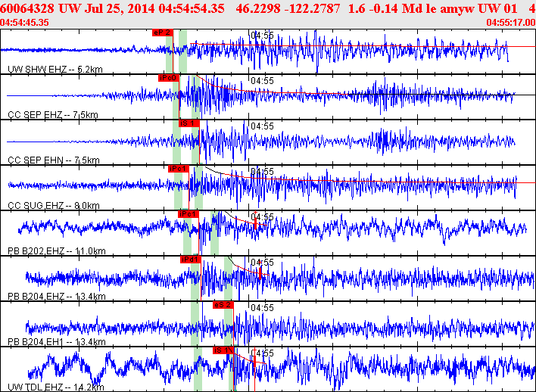Click the 04:55 time label on B204 EH1 trace

(262, 308)
